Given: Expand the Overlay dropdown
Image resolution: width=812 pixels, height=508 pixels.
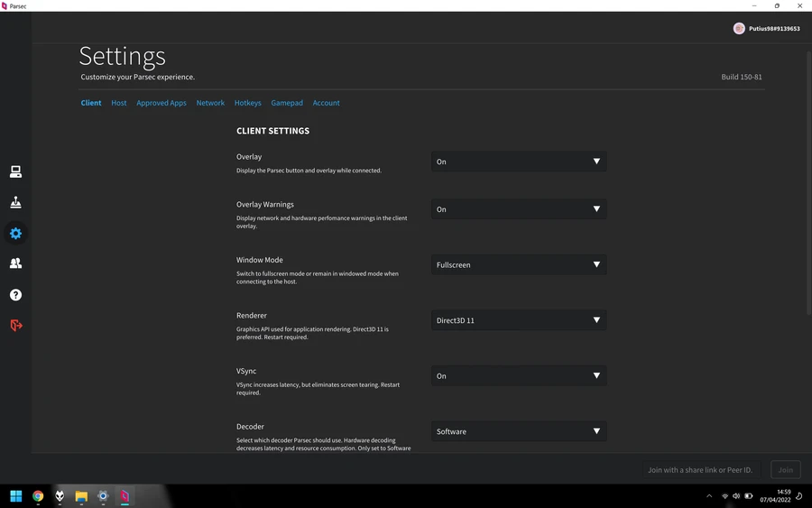Looking at the screenshot, I should [519, 162].
